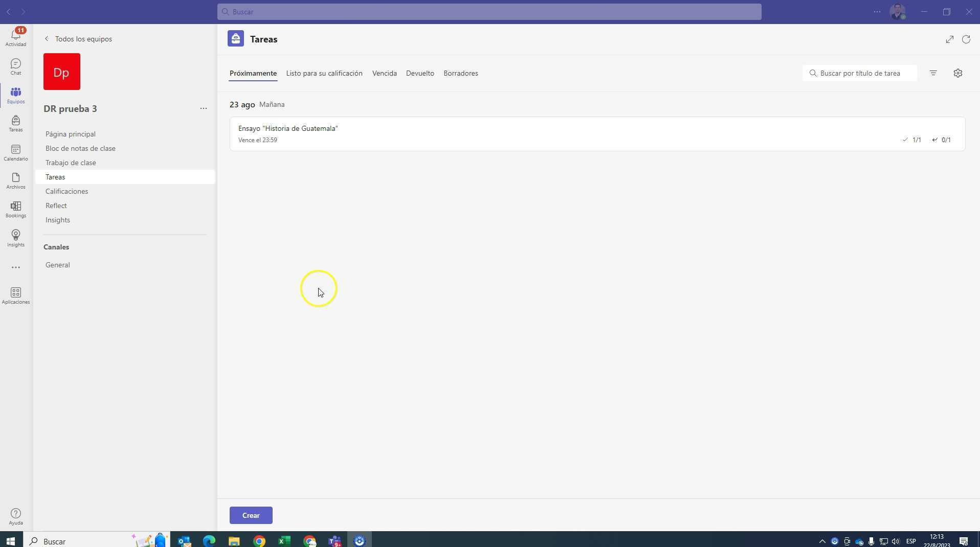Expand the Tareas tab to full view
Viewport: 980px width, 547px height.
click(950, 39)
